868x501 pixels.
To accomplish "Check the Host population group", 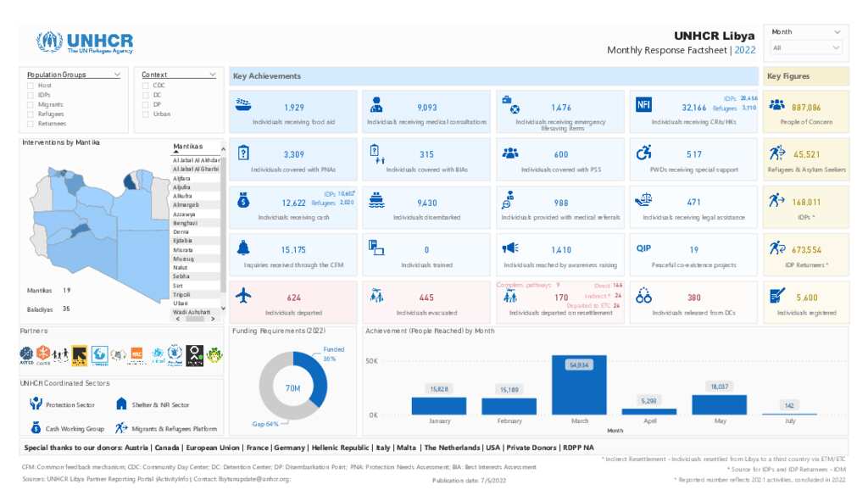I will point(31,86).
